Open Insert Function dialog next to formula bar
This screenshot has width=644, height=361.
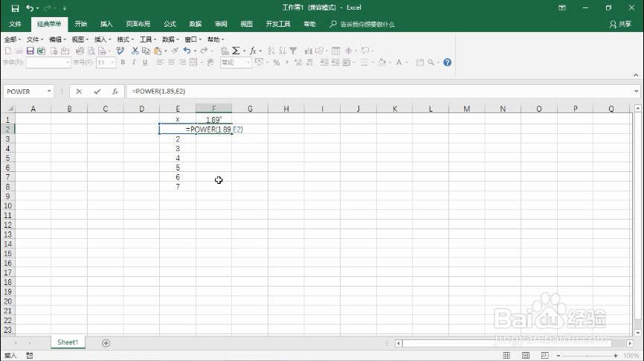coord(115,92)
